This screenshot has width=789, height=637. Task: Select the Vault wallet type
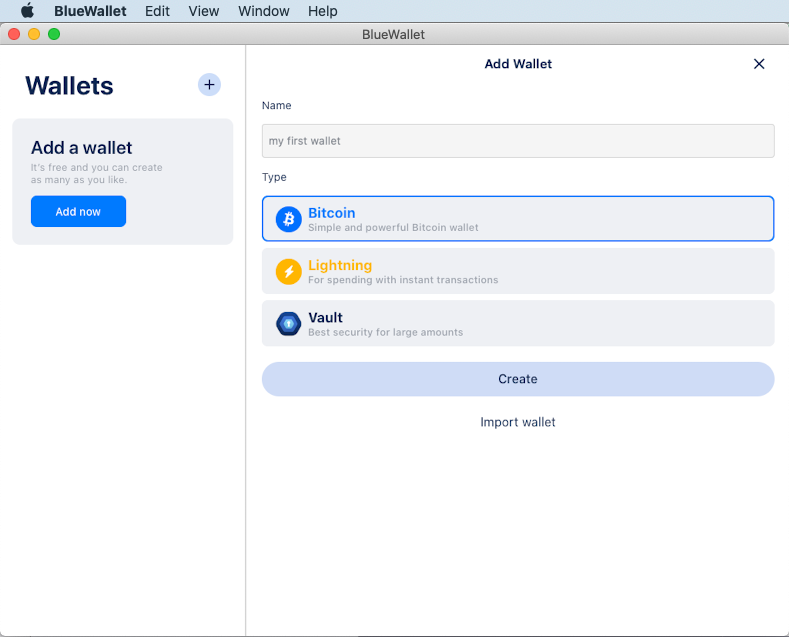pos(518,324)
